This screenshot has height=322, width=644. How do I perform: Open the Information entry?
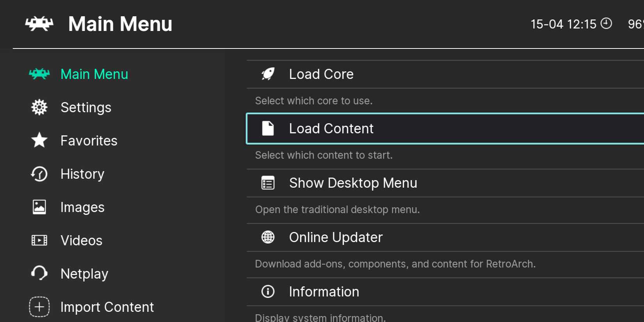[x=445, y=292]
